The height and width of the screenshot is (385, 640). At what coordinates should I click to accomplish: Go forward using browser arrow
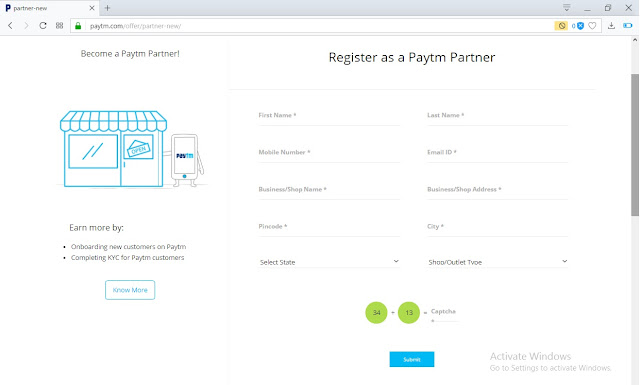27,26
